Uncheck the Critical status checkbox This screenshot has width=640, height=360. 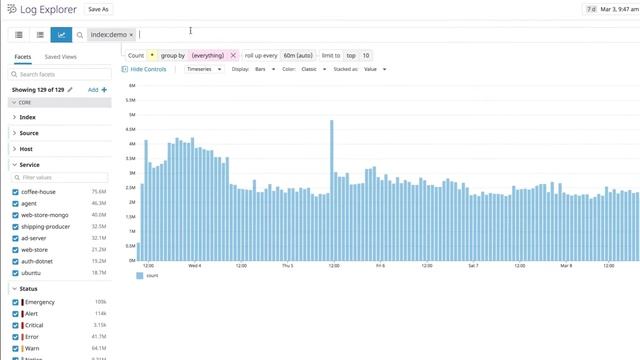[x=16, y=325]
